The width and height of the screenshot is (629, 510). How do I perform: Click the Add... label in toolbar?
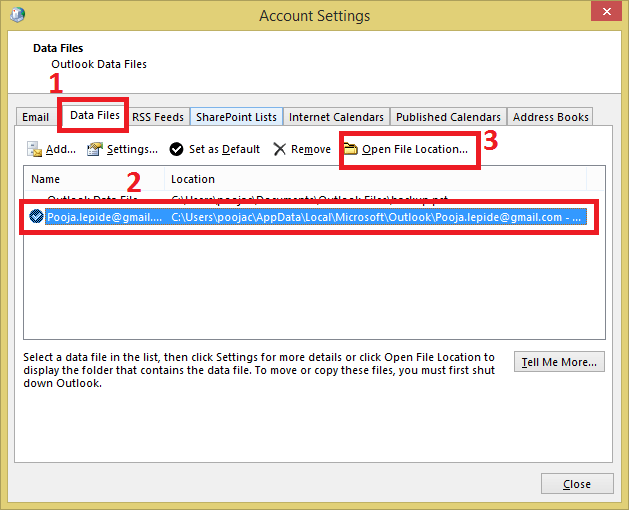pos(61,149)
